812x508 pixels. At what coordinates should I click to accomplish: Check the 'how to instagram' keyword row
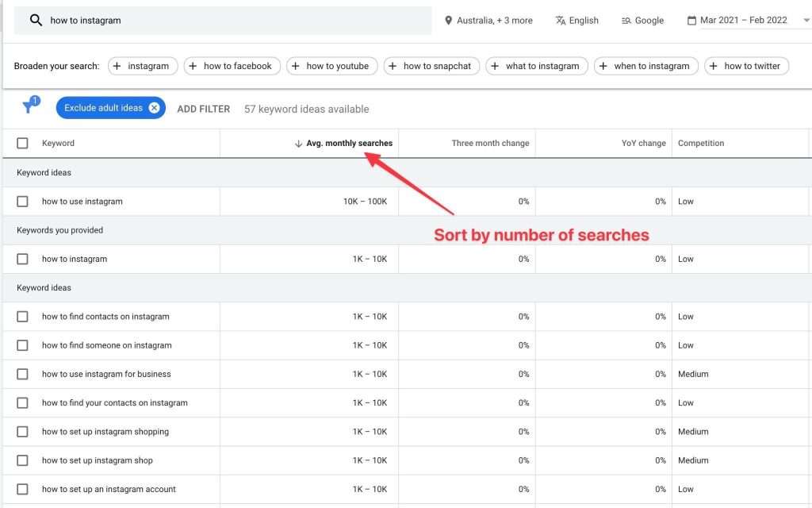coord(22,258)
